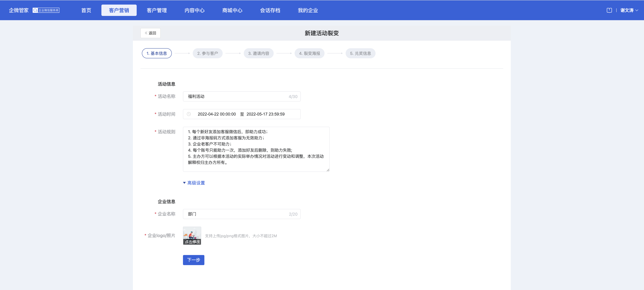Select step 5. 兑奖信息
Image resolution: width=644 pixels, height=290 pixels.
[360, 53]
